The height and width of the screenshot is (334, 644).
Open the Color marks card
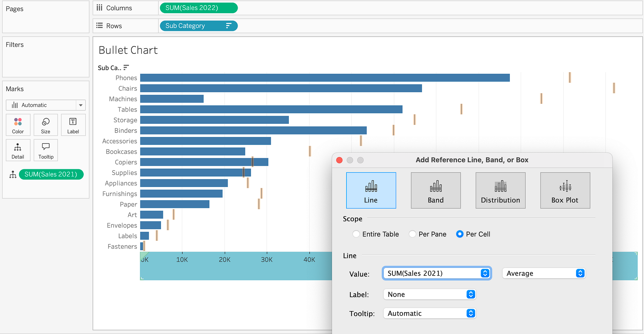18,125
